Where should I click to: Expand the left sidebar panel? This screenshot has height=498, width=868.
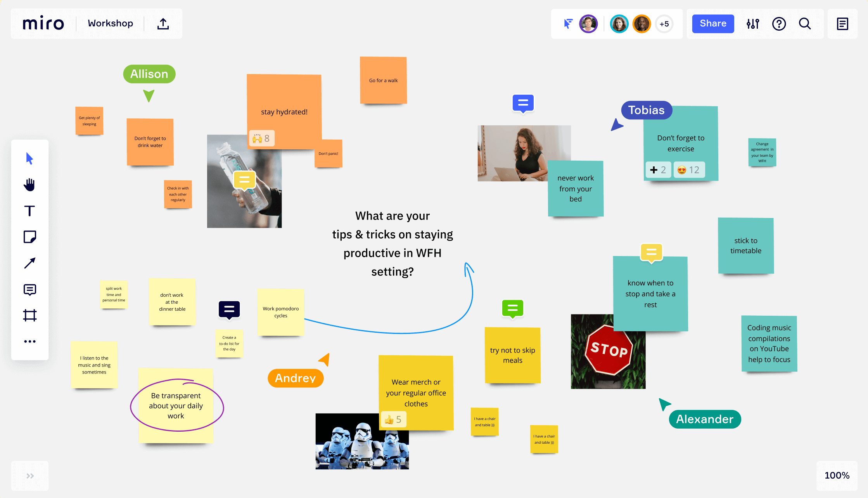(30, 476)
